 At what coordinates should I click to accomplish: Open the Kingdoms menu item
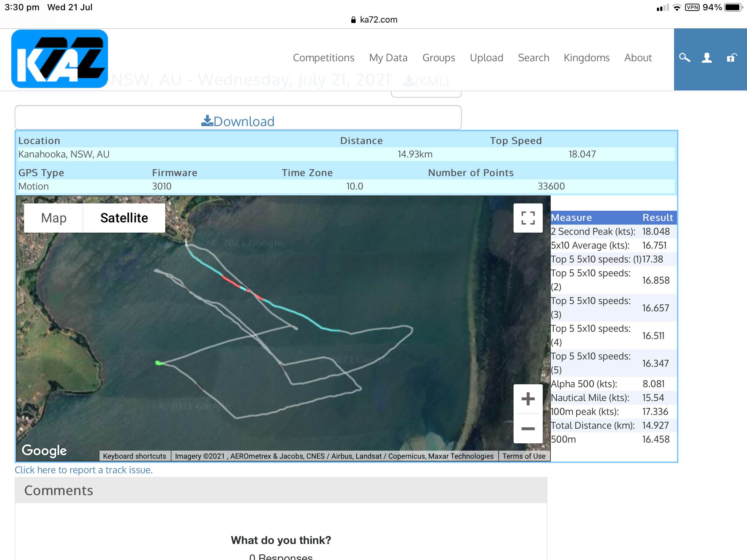click(587, 58)
